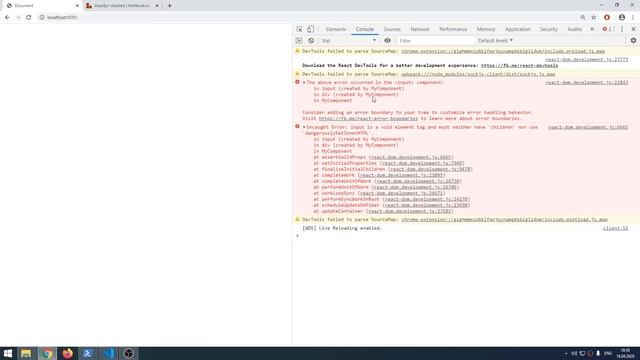Open Visual Studio Code from the taskbar
This screenshot has width=640, height=360.
pyautogui.click(x=108, y=353)
